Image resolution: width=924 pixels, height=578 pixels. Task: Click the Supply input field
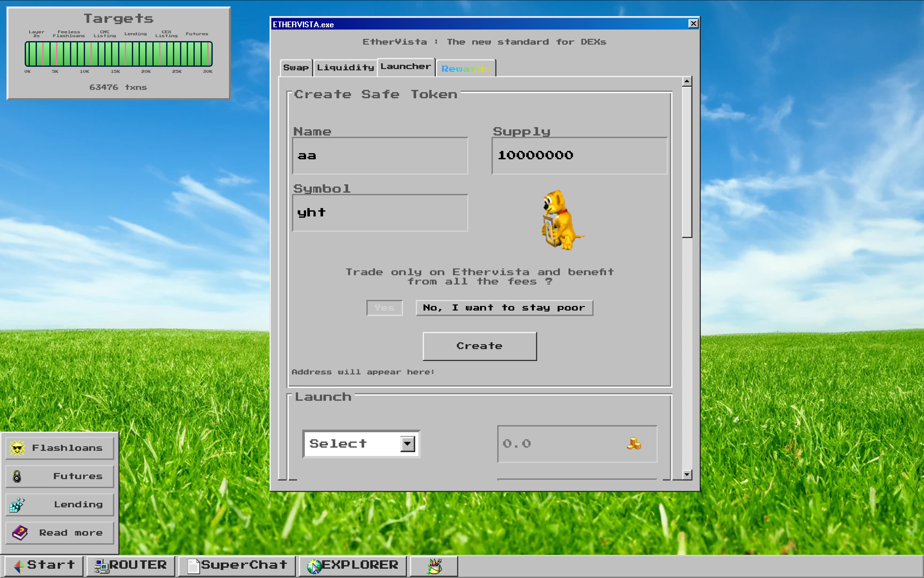click(x=580, y=156)
